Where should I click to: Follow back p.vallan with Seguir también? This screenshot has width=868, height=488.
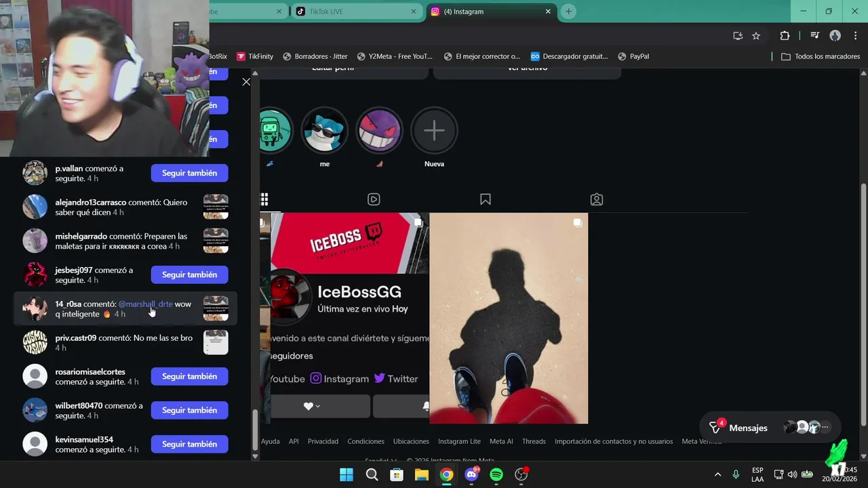click(x=189, y=173)
